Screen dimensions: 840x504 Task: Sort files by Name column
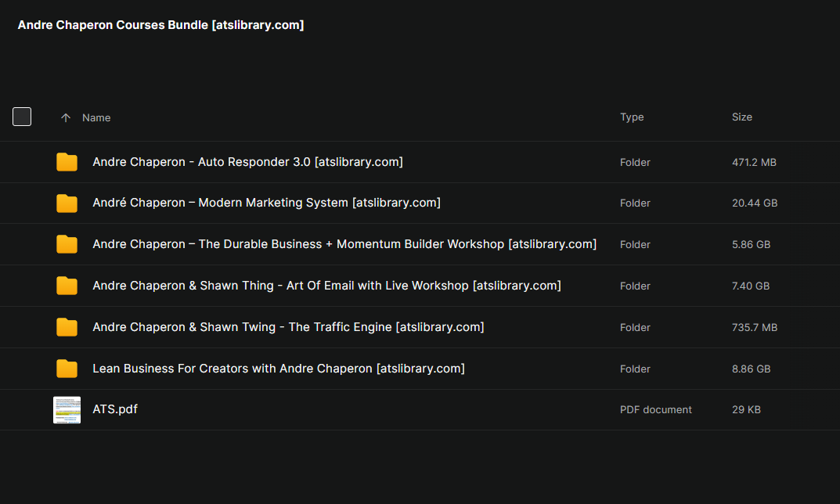96,118
